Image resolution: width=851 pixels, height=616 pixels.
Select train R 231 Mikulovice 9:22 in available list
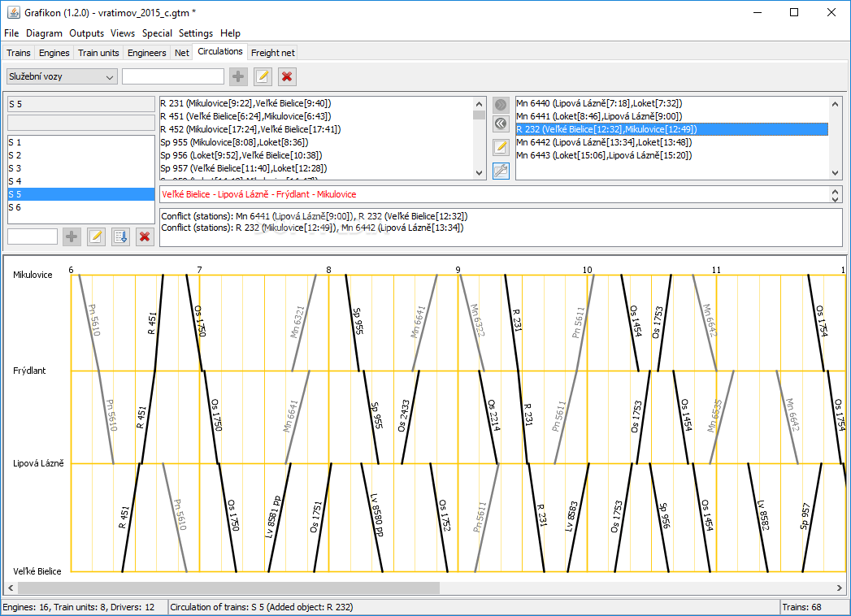point(316,103)
